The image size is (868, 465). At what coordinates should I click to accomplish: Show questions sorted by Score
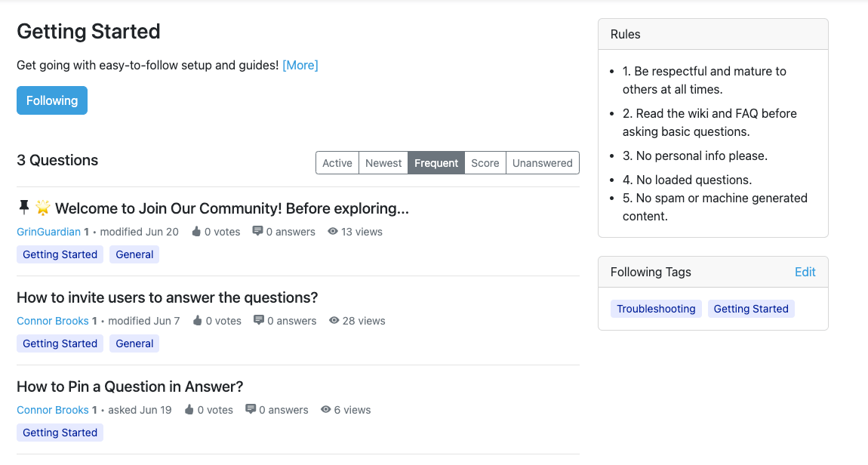(x=485, y=163)
